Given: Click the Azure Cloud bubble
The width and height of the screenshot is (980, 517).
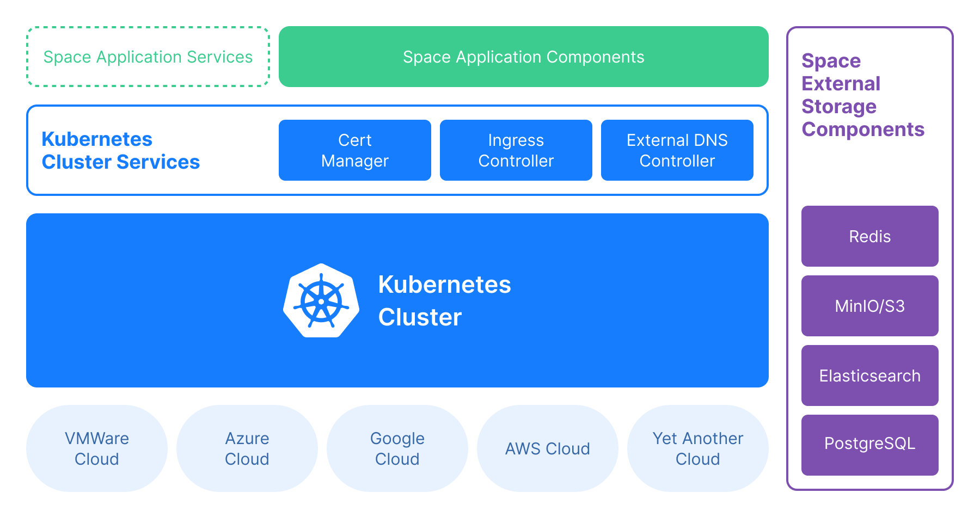Looking at the screenshot, I should [247, 448].
